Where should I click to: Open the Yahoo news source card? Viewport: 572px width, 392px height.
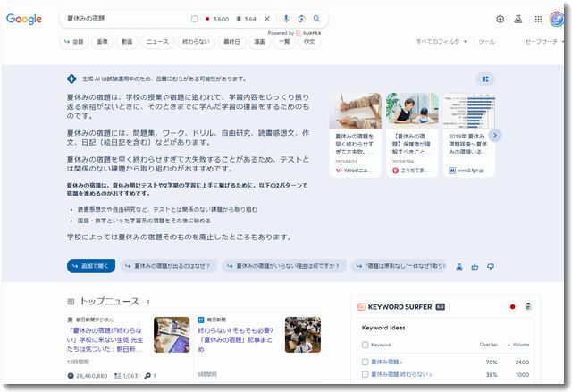coord(356,135)
